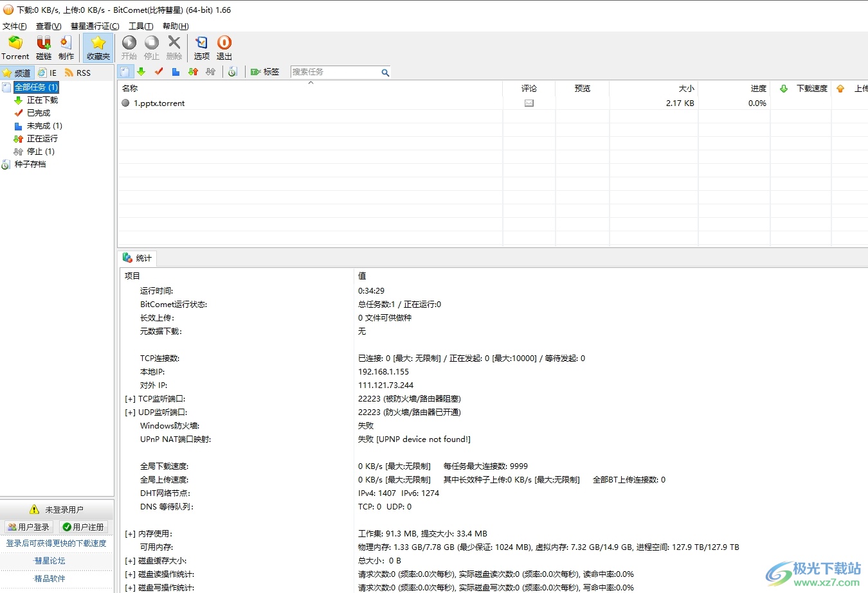Click the 用户注册 button
This screenshot has width=868, height=593.
point(84,527)
